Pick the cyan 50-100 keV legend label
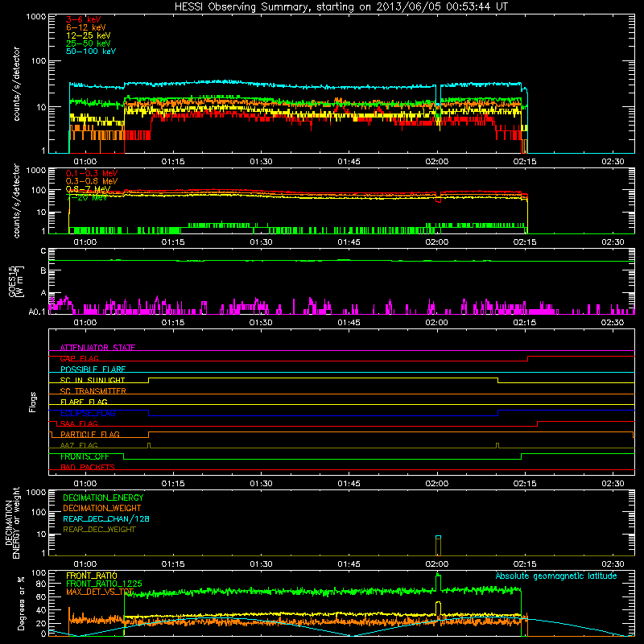Viewport: 644px width, 644px height. click(x=91, y=52)
